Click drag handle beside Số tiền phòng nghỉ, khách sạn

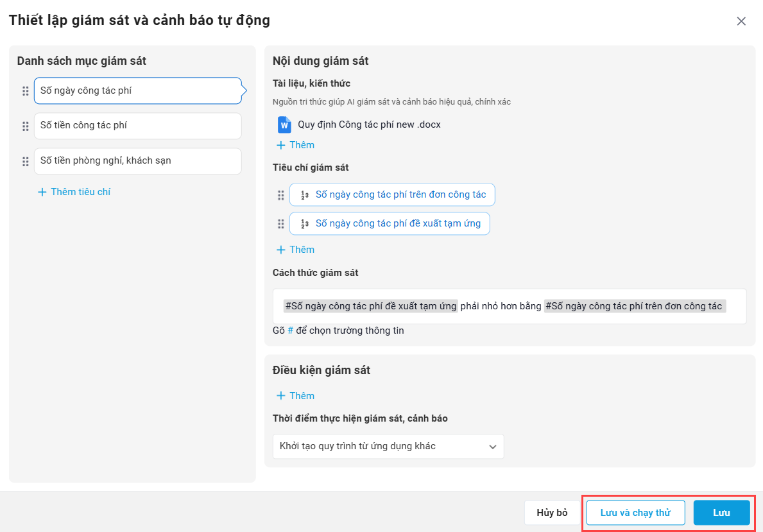coord(26,161)
